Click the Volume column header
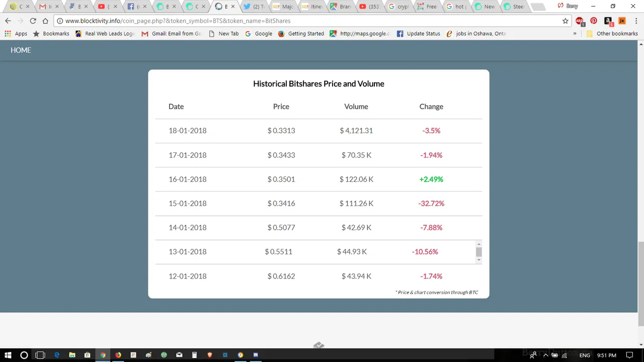 356,107
